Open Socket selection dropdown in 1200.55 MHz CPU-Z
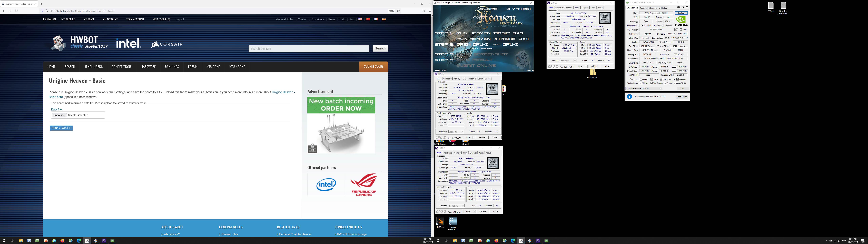 pyautogui.click(x=456, y=132)
